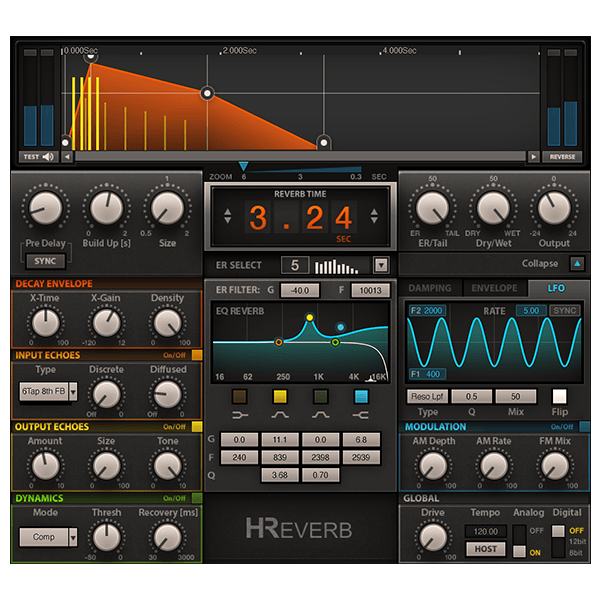Viewport: 600px width, 600px height.
Task: Open the Input Echoes Type dropdown arrow
Action: [73, 391]
